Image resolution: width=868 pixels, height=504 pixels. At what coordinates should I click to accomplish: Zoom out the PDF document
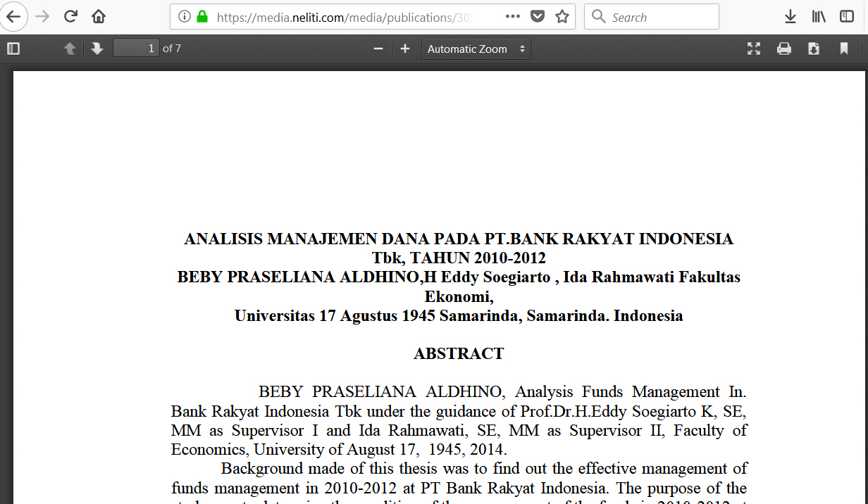coord(378,49)
